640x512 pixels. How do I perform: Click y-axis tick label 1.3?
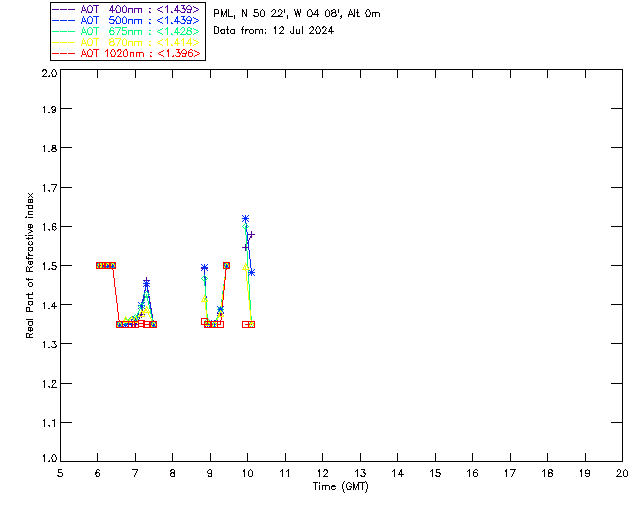(x=49, y=344)
